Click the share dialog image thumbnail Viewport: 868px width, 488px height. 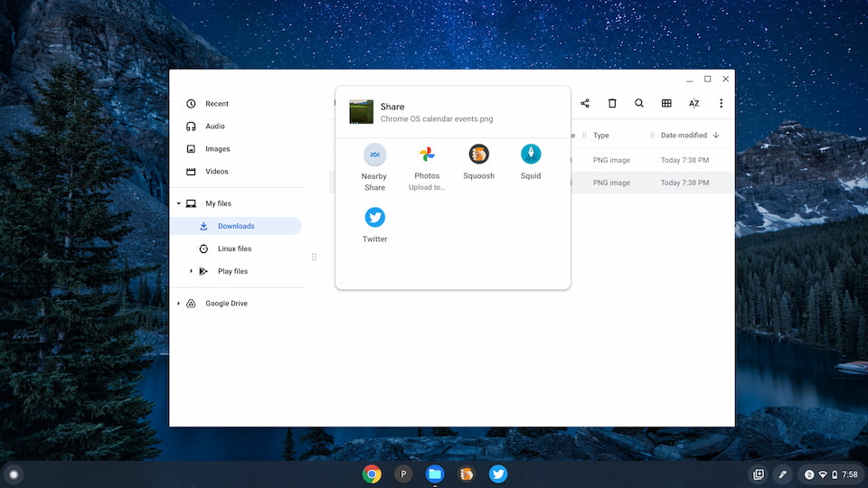coord(361,112)
